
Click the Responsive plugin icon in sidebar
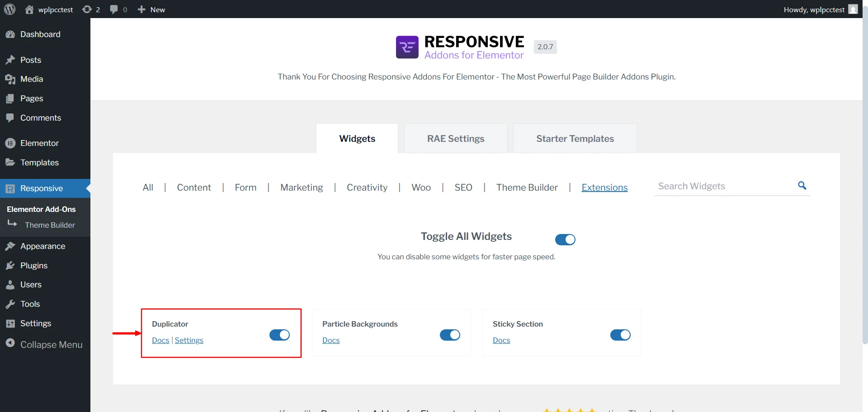[x=10, y=188]
